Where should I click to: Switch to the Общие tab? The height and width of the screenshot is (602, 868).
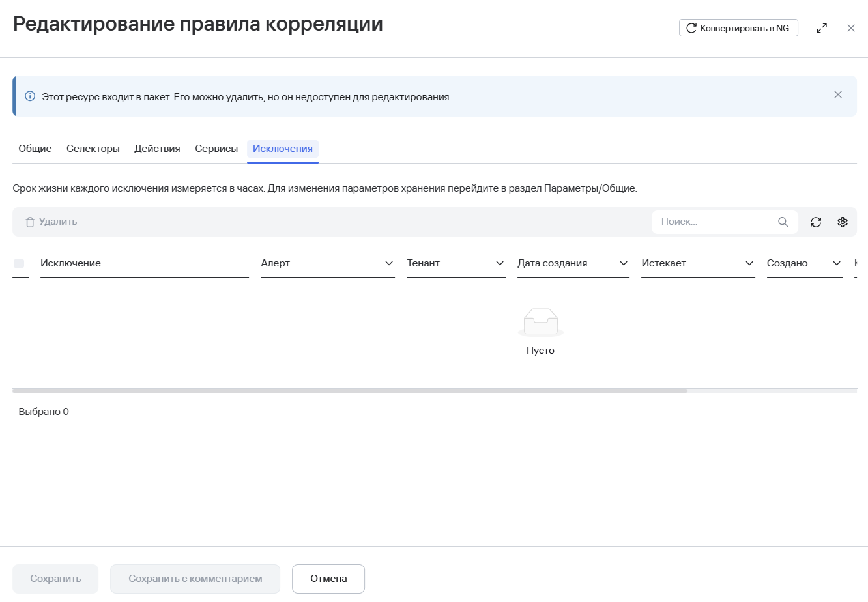tap(35, 149)
